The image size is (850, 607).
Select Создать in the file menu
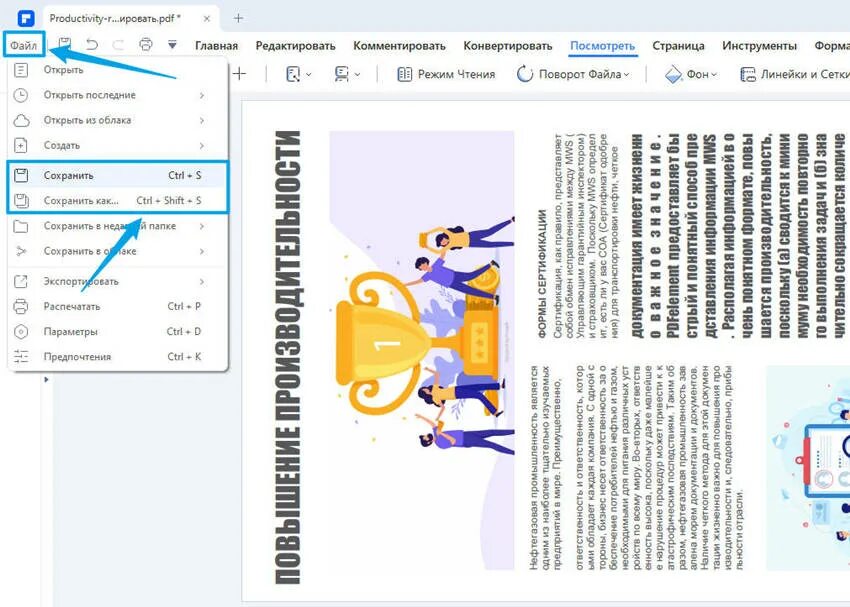click(x=118, y=145)
